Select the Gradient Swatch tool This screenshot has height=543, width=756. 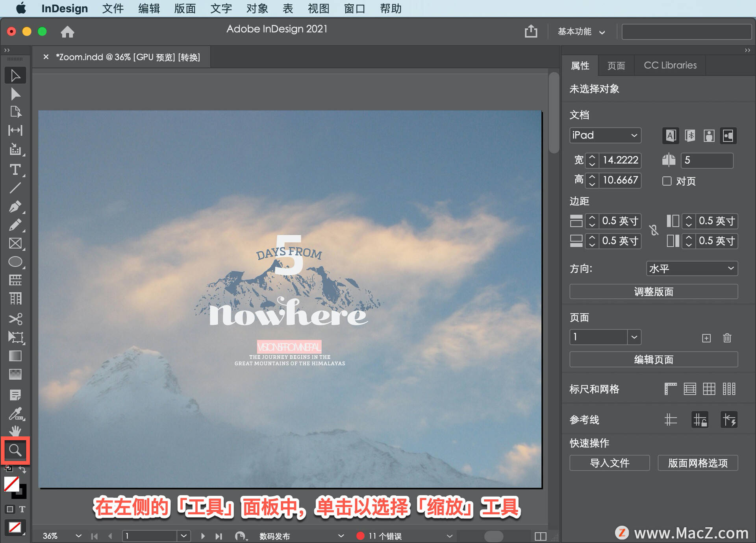click(15, 356)
